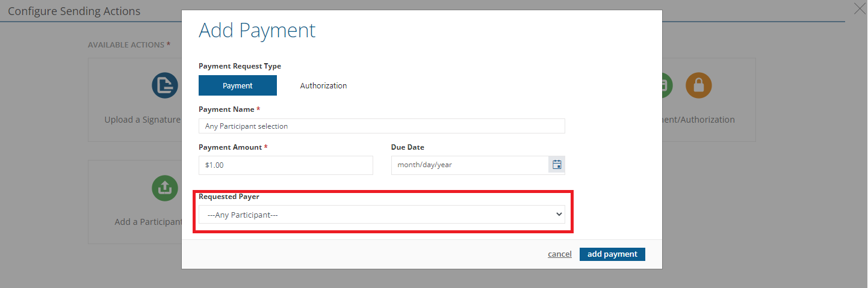Screen dimensions: 868x288
Task: Close the Configure Sending Actions dialog
Action: tap(860, 8)
